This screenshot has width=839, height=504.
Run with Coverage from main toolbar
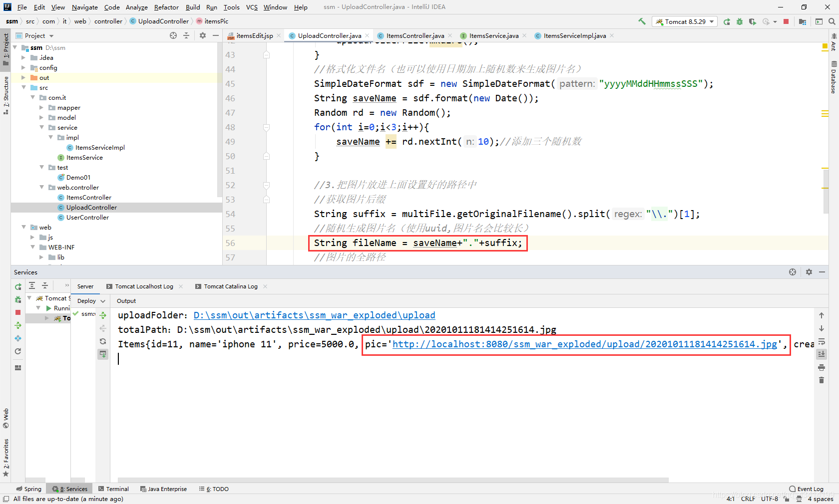[x=753, y=21]
